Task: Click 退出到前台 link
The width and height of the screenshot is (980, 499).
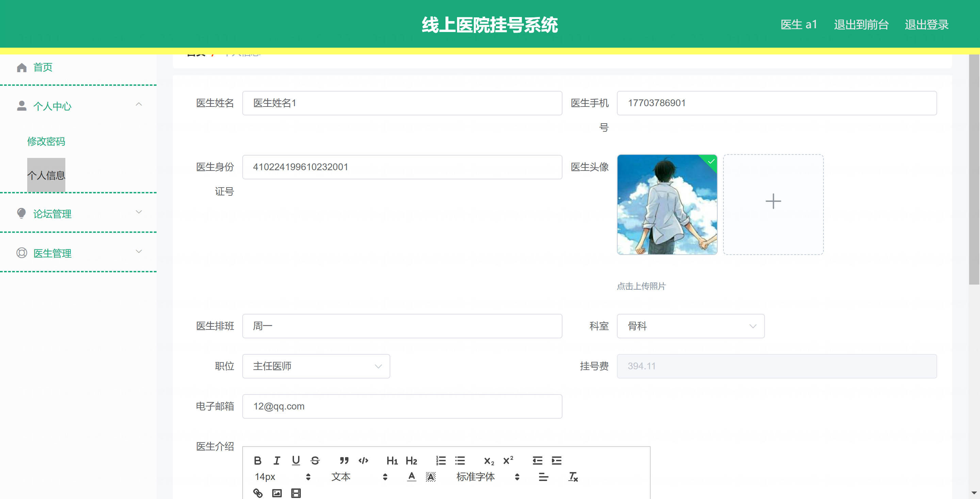Action: tap(861, 25)
